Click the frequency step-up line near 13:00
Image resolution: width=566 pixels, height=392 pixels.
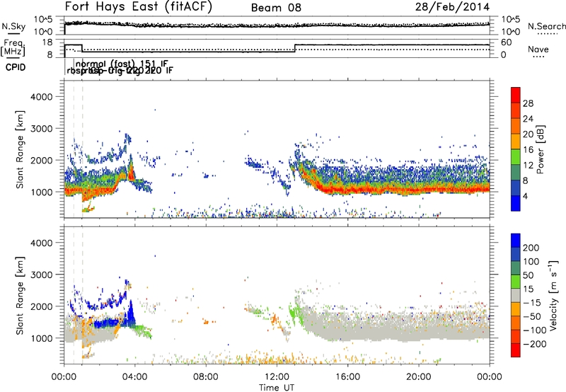click(x=295, y=48)
